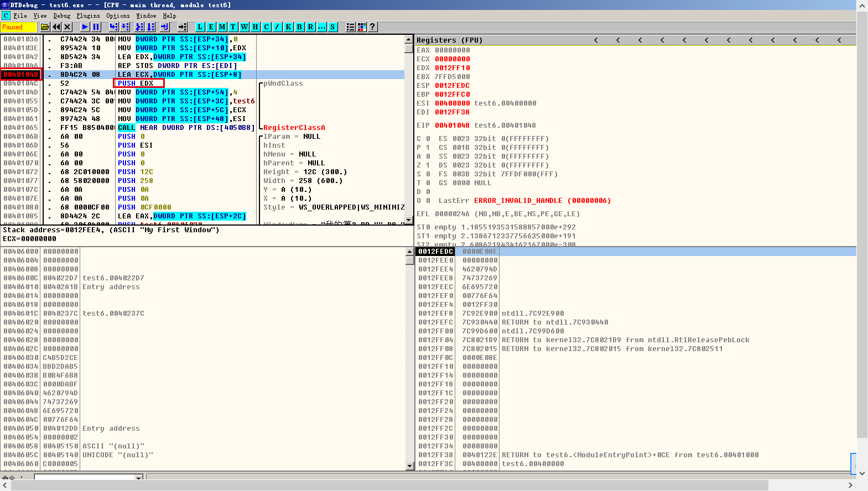Screen dimensions: 868x491
Task: Show Source with the S button
Action: [332, 27]
